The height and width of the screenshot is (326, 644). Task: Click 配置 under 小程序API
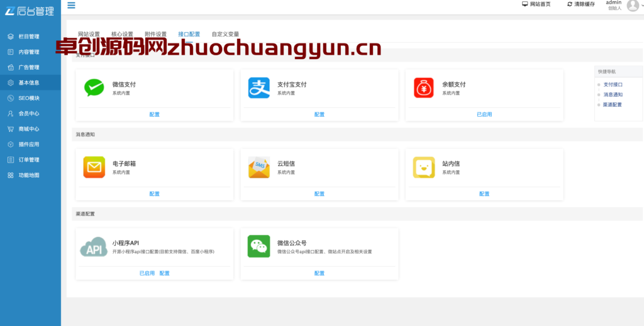pos(165,273)
